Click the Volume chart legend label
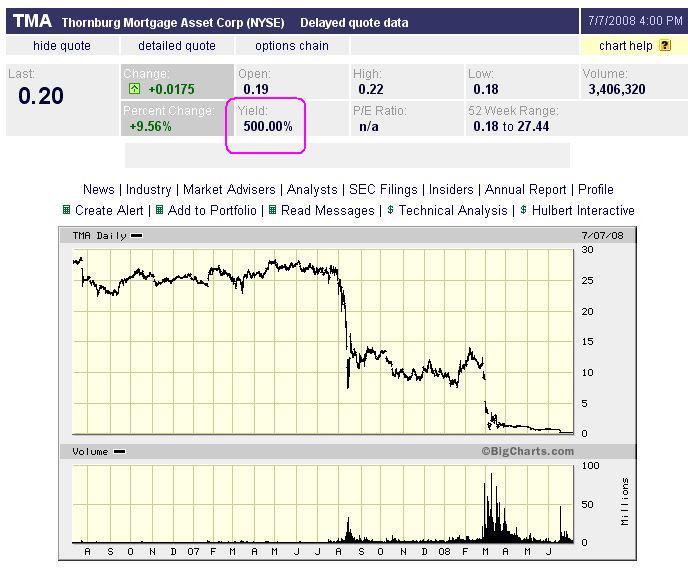This screenshot has height=570, width=688. [99, 452]
